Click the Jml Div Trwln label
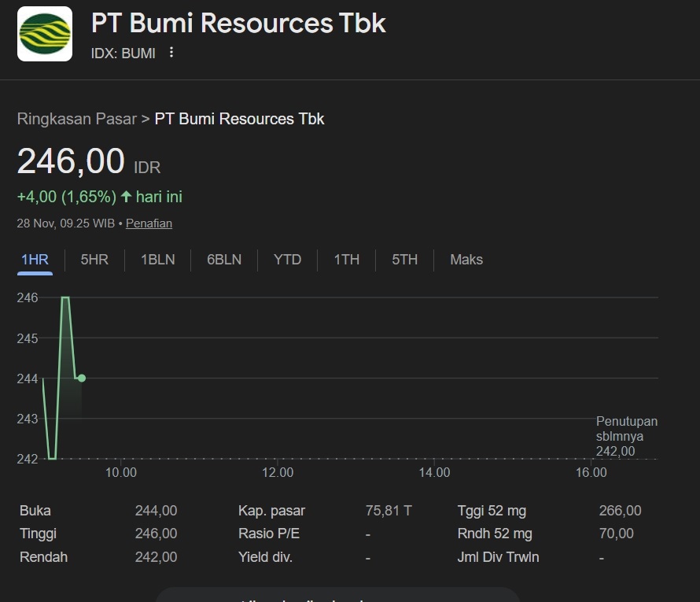 498,557
